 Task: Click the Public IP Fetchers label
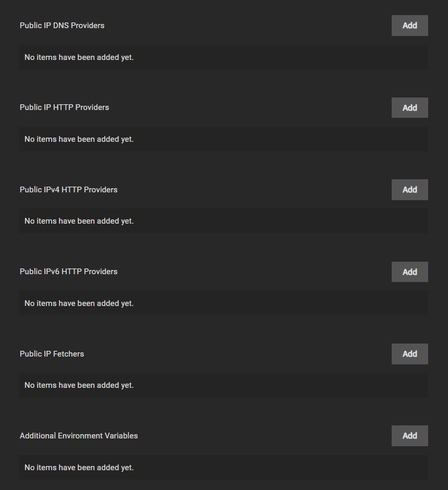coord(52,354)
